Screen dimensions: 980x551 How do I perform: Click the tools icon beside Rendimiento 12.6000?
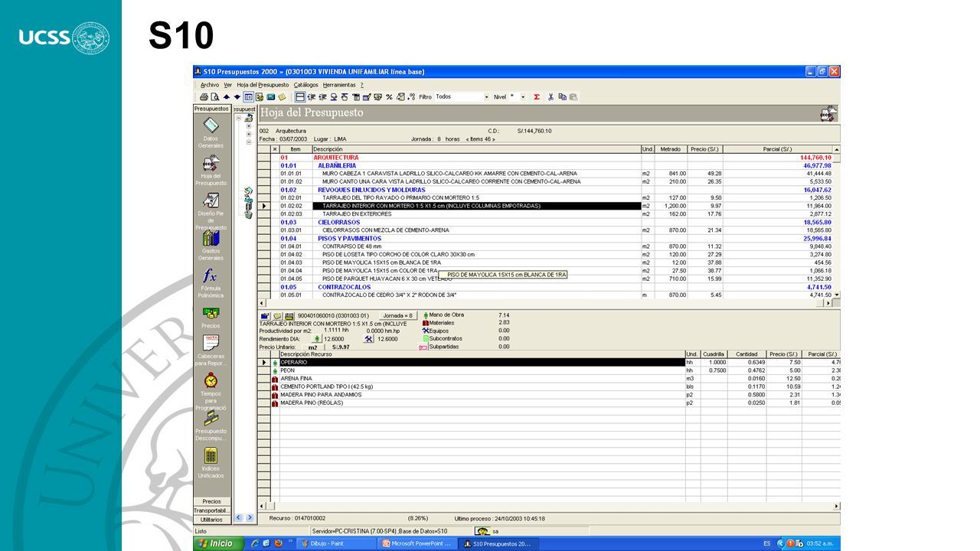coord(368,338)
